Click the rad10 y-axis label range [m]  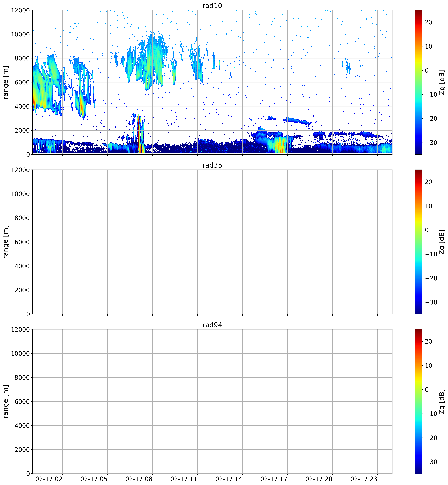point(6,82)
